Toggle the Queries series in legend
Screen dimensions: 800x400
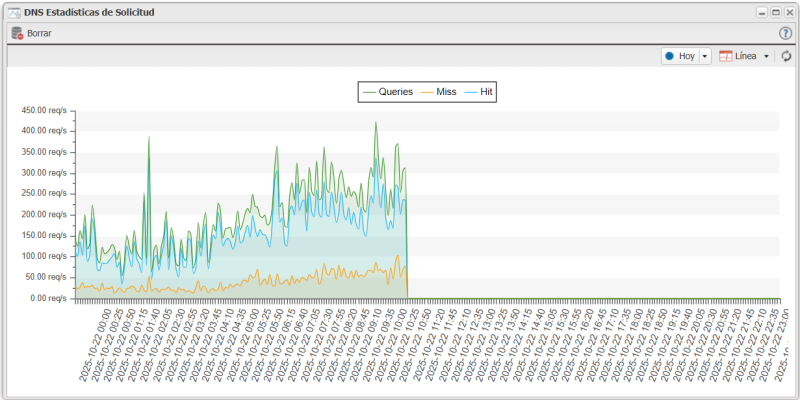coord(387,91)
